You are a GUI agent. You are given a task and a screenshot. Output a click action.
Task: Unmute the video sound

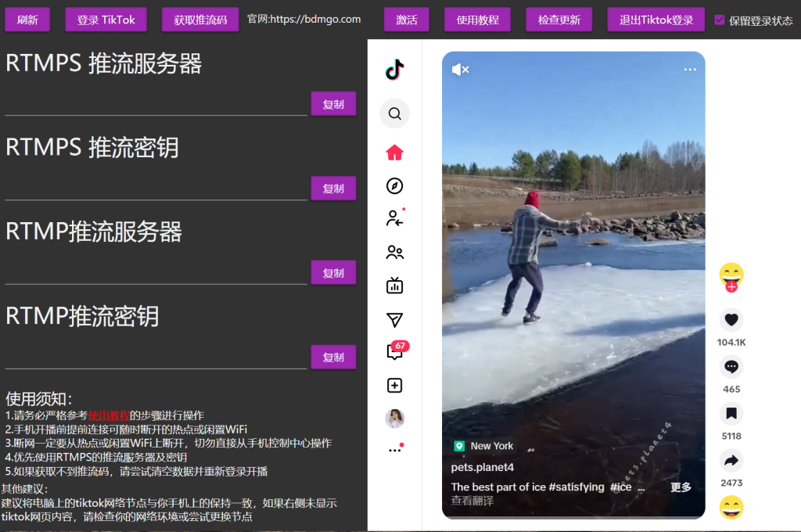pyautogui.click(x=460, y=70)
